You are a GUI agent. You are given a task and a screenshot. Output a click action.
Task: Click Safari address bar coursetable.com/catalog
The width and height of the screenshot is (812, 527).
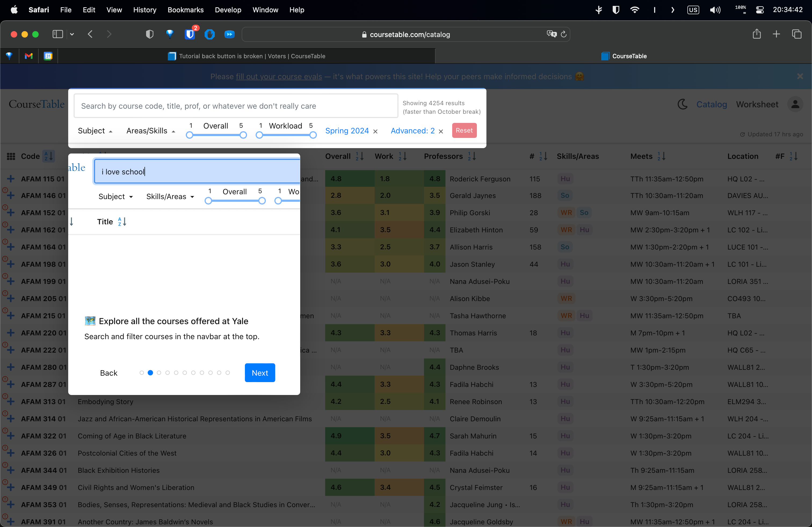coord(406,34)
